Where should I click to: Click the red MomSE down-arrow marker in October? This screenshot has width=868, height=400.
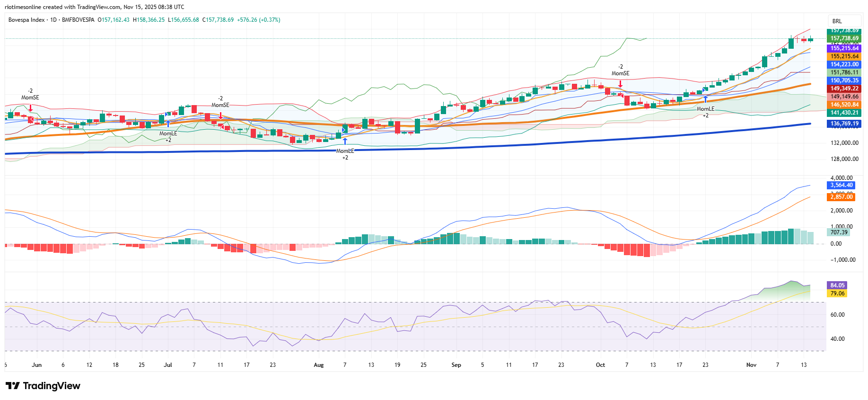click(x=620, y=83)
